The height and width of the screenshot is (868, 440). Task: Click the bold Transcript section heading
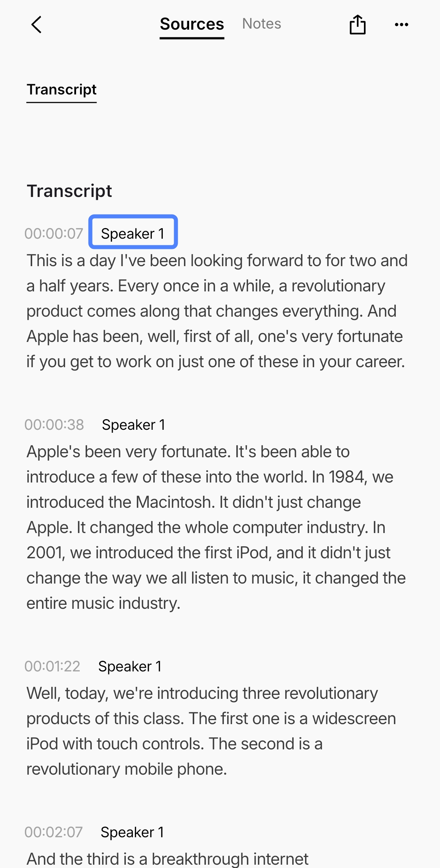69,191
